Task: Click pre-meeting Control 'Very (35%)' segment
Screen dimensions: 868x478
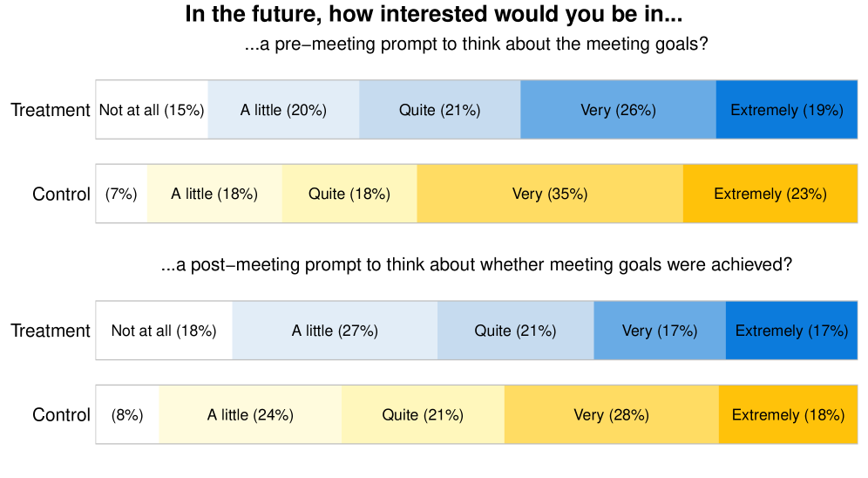Action: (550, 194)
